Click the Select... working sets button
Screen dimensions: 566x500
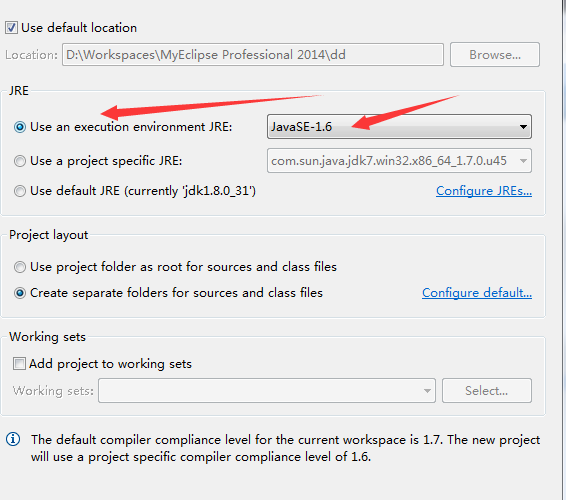[x=487, y=391]
